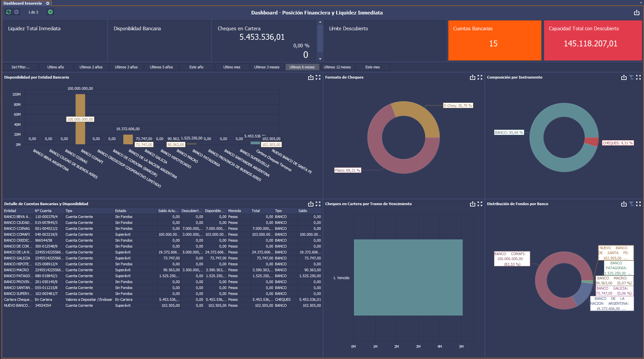Screen dimensions: 644x359
Task: Open the Set Filter… option
Action: coord(20,67)
